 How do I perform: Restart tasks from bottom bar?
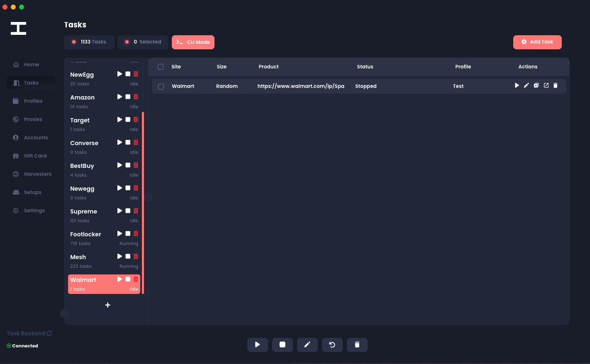pos(332,345)
